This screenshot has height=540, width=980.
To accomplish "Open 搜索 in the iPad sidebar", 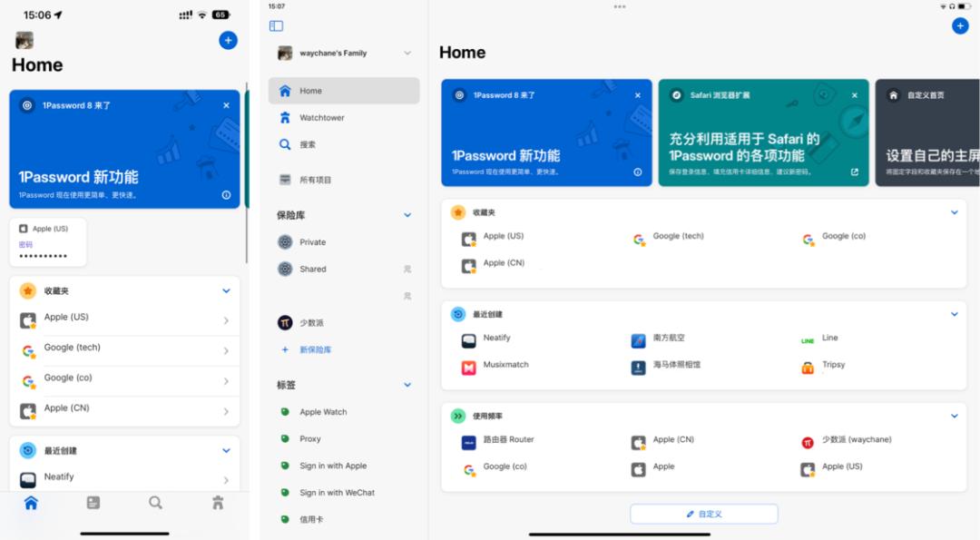I will click(344, 144).
